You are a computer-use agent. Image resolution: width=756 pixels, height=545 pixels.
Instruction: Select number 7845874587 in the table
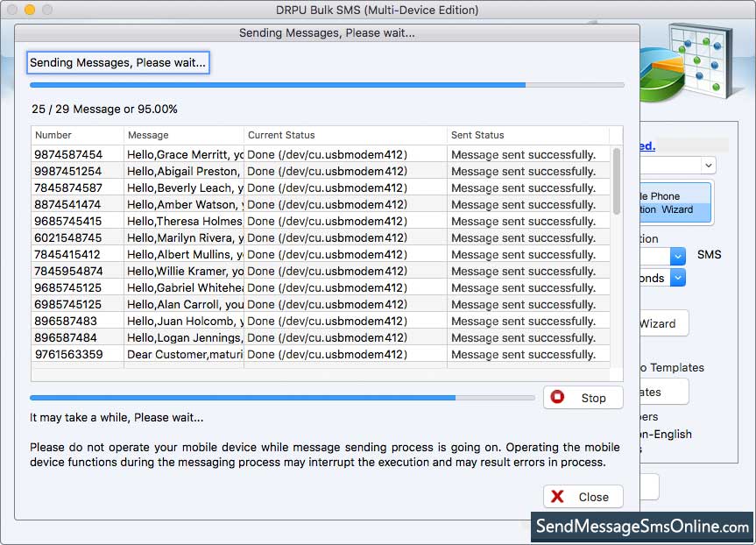tap(68, 188)
